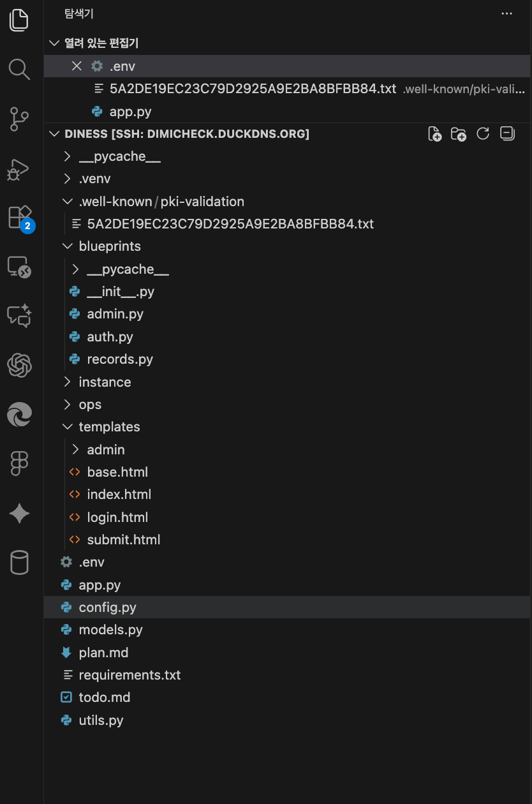Open the todo.md file
532x804 pixels.
[x=104, y=697]
